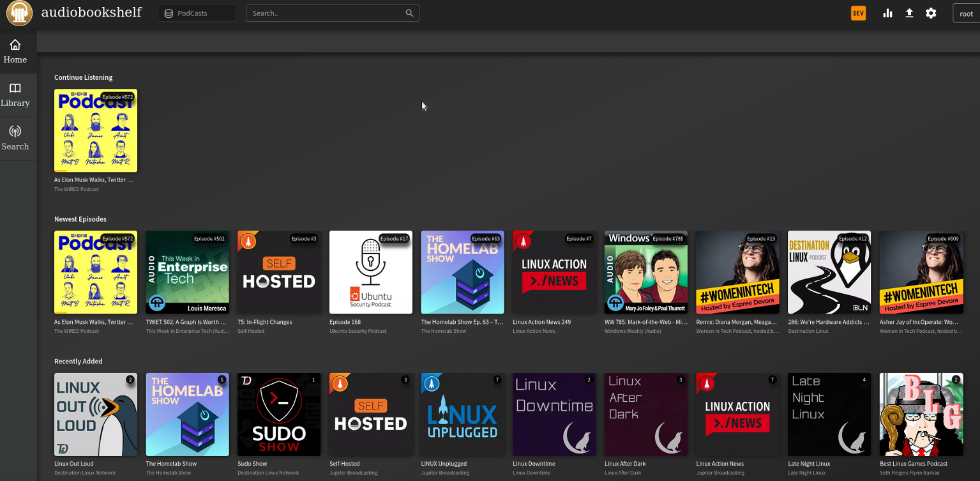Open Best Linux Games Podcast cover
The height and width of the screenshot is (481, 980).
[921, 415]
